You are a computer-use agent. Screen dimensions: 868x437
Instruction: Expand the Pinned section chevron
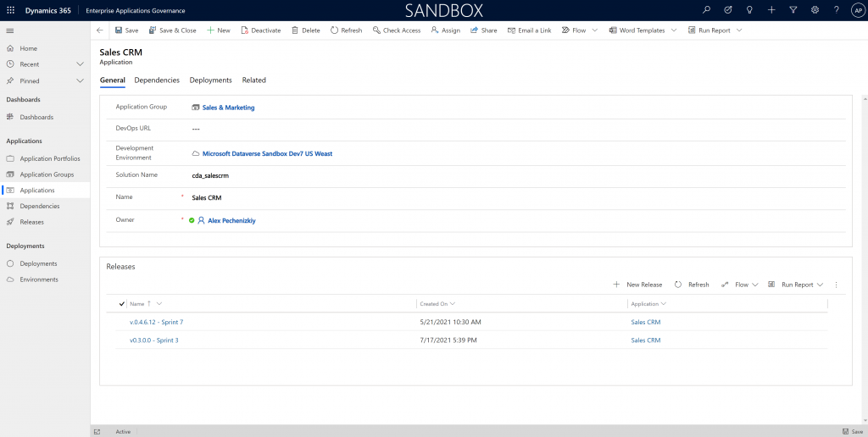(x=80, y=81)
